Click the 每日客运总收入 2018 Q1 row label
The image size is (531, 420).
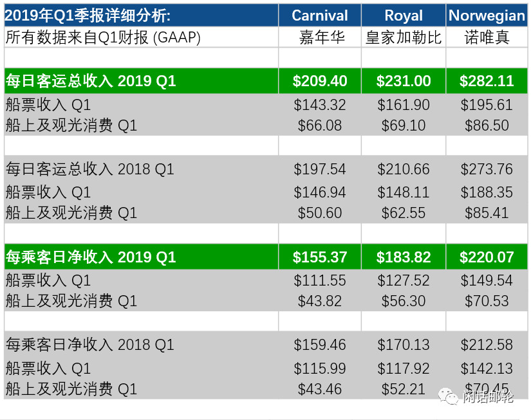coord(90,169)
